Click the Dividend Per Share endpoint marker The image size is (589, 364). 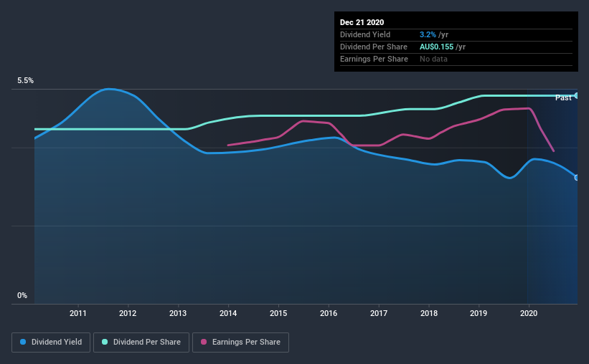pyautogui.click(x=577, y=96)
